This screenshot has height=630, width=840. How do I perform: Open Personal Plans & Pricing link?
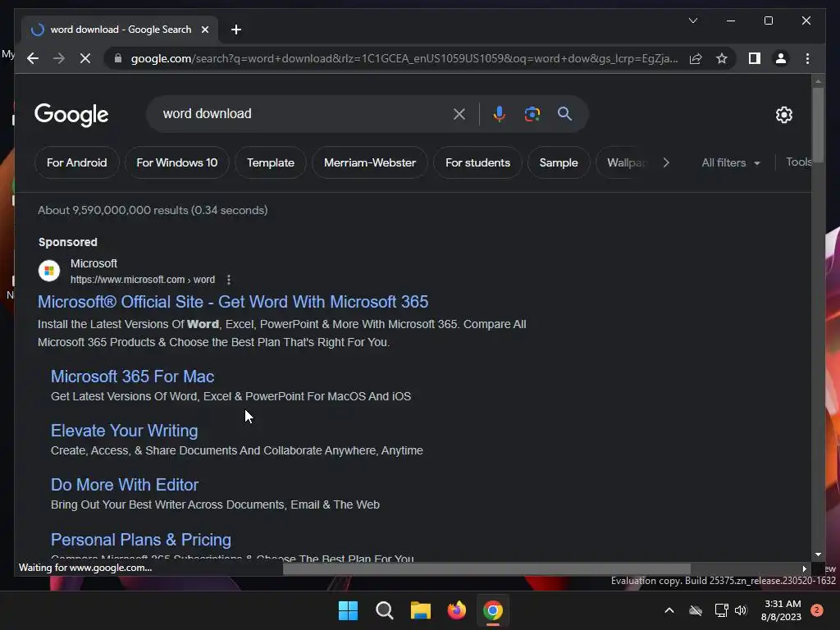pyautogui.click(x=141, y=540)
